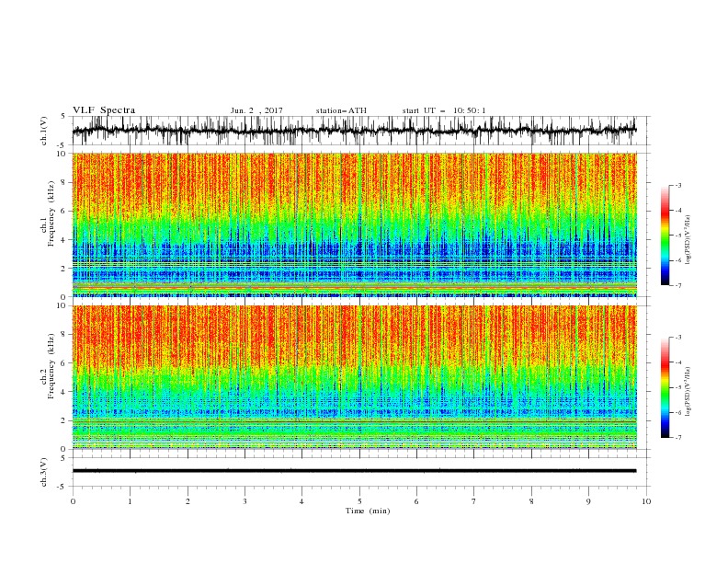
Task: Click the ch.1 frequency axis "2" tick
Action: pyautogui.click(x=63, y=269)
